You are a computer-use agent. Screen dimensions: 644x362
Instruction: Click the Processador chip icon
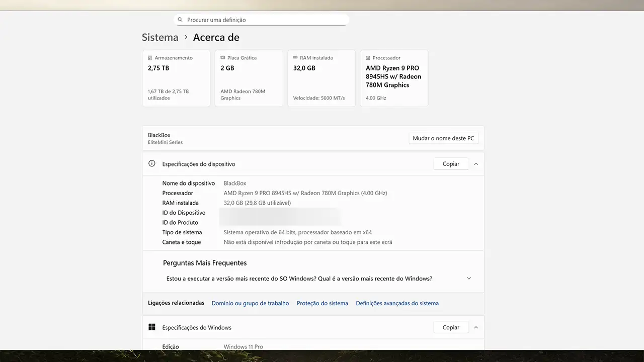[x=368, y=58]
